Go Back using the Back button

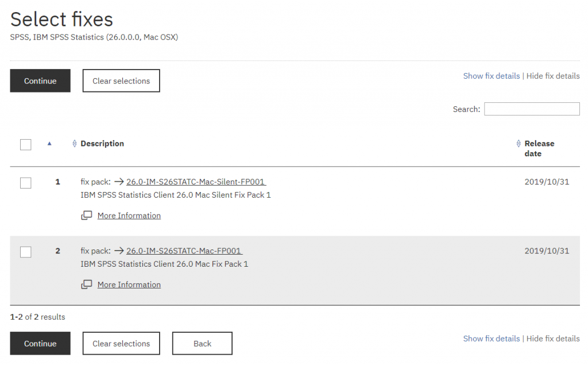[202, 344]
